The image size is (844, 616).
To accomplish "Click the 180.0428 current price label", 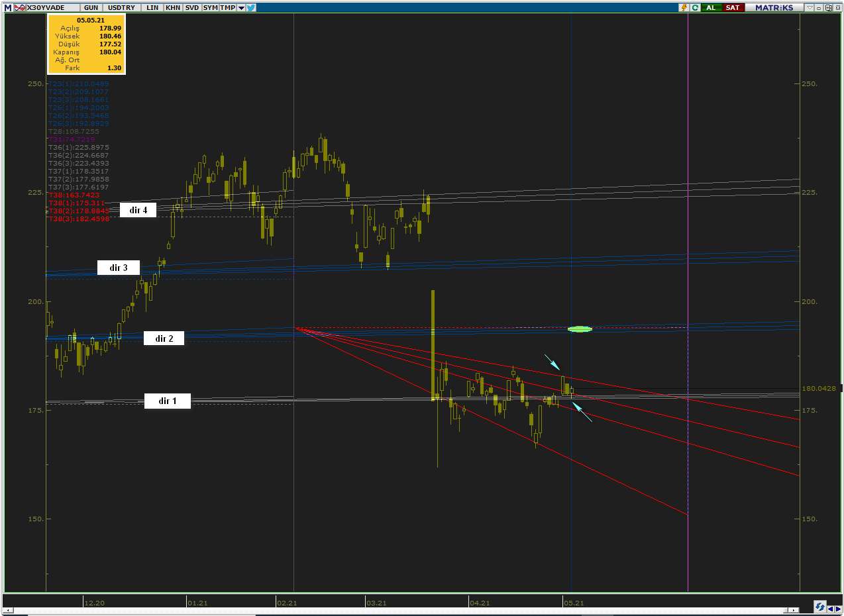I will coord(818,388).
